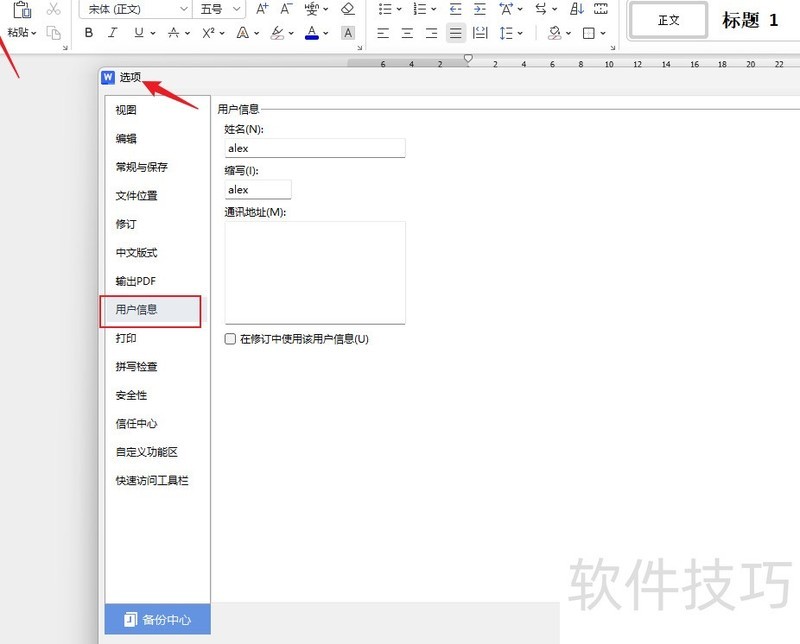Toggle bold formatting

click(89, 33)
